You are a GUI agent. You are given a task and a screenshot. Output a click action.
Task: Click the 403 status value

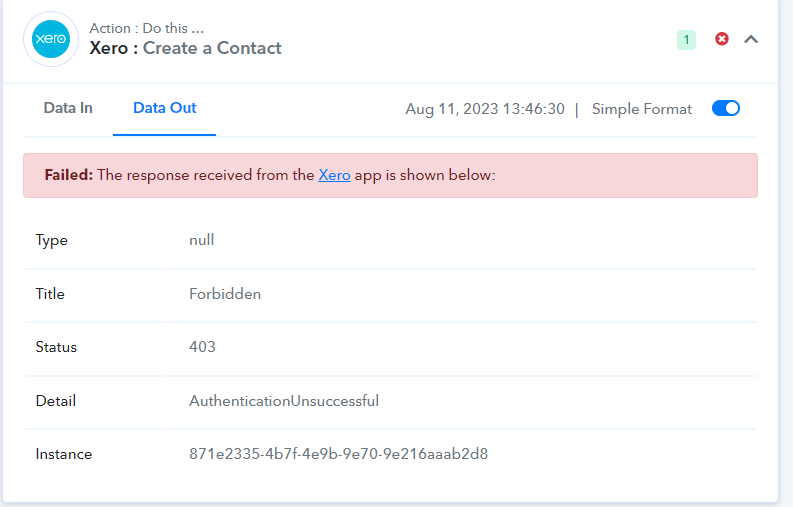click(x=202, y=347)
